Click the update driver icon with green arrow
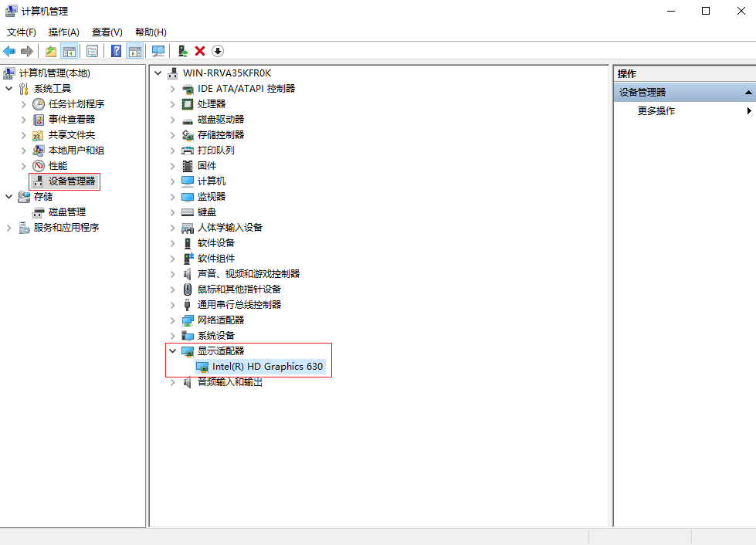Screen dimensions: 756x545 pyautogui.click(x=183, y=51)
